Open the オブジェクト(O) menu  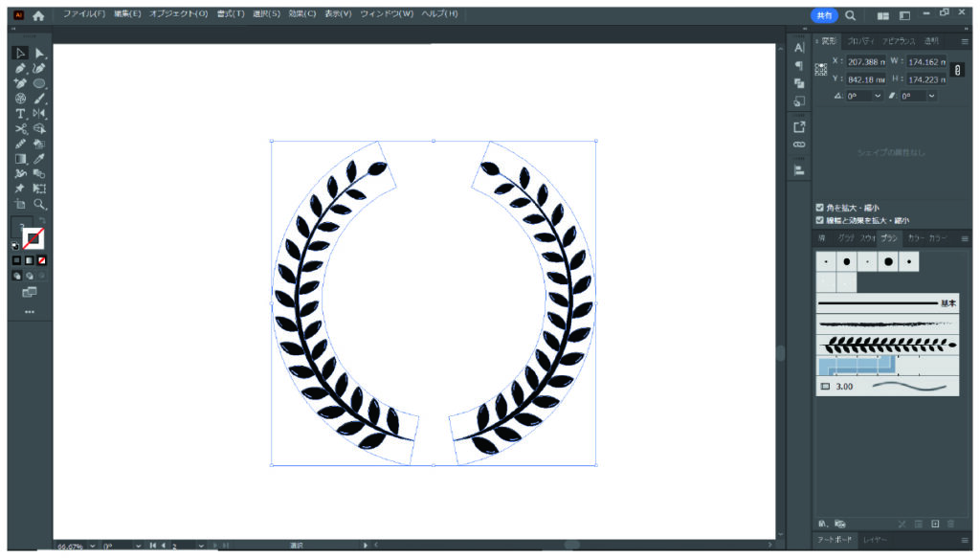coord(178,13)
